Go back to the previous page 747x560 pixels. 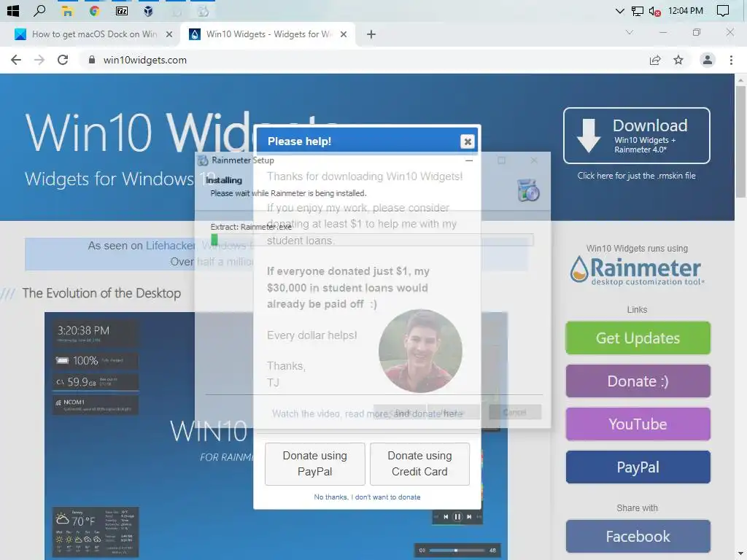pyautogui.click(x=16, y=60)
